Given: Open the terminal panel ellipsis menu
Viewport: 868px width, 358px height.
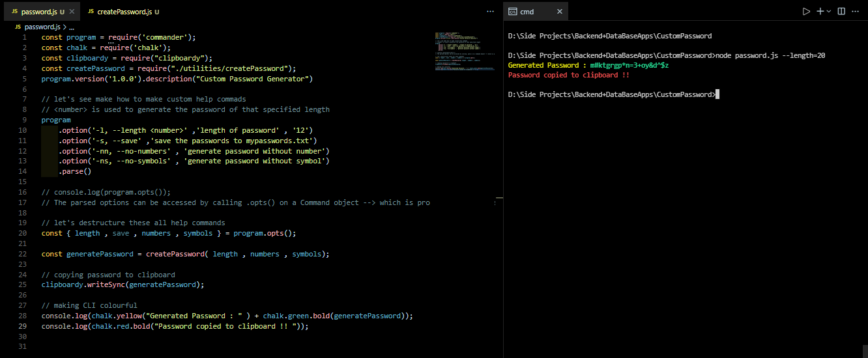Looking at the screenshot, I should pos(856,12).
